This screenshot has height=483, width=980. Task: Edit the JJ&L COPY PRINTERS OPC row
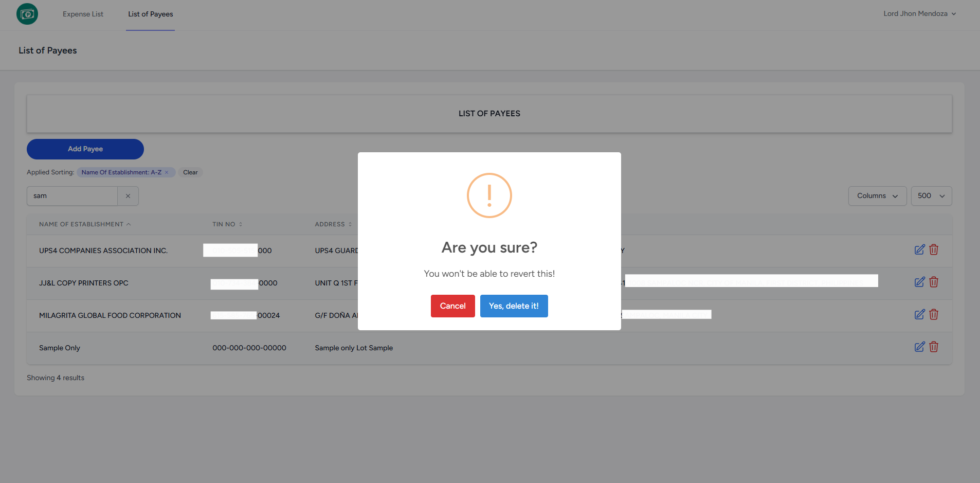[x=920, y=282]
